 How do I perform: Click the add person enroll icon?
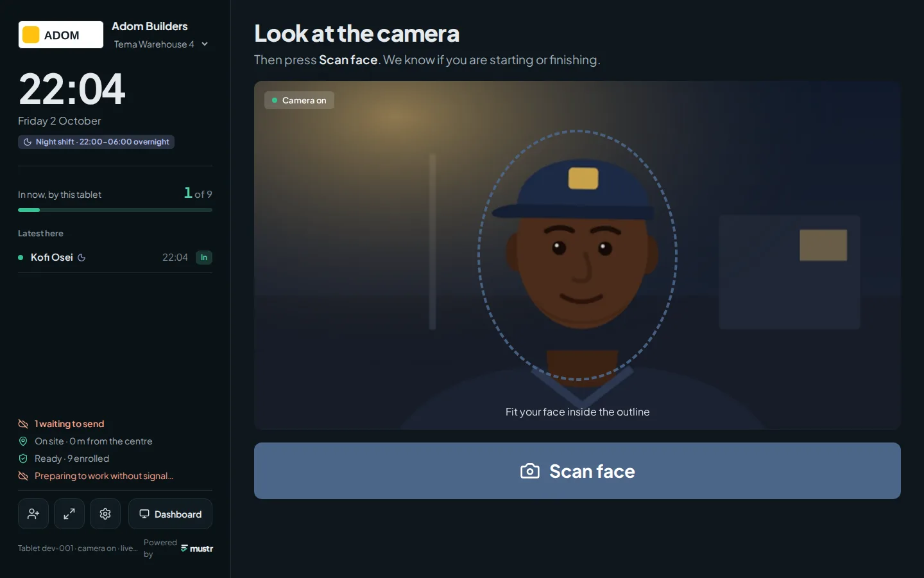33,514
